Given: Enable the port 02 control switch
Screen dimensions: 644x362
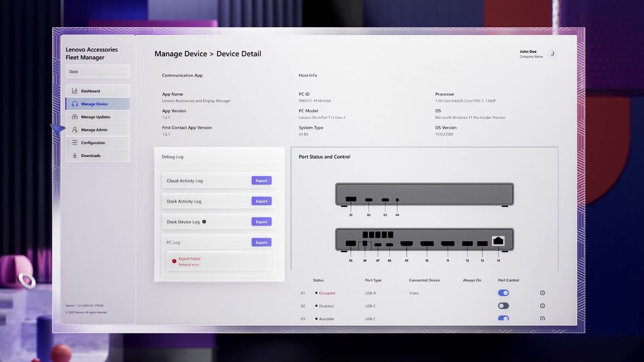Looking at the screenshot, I should click(503, 306).
